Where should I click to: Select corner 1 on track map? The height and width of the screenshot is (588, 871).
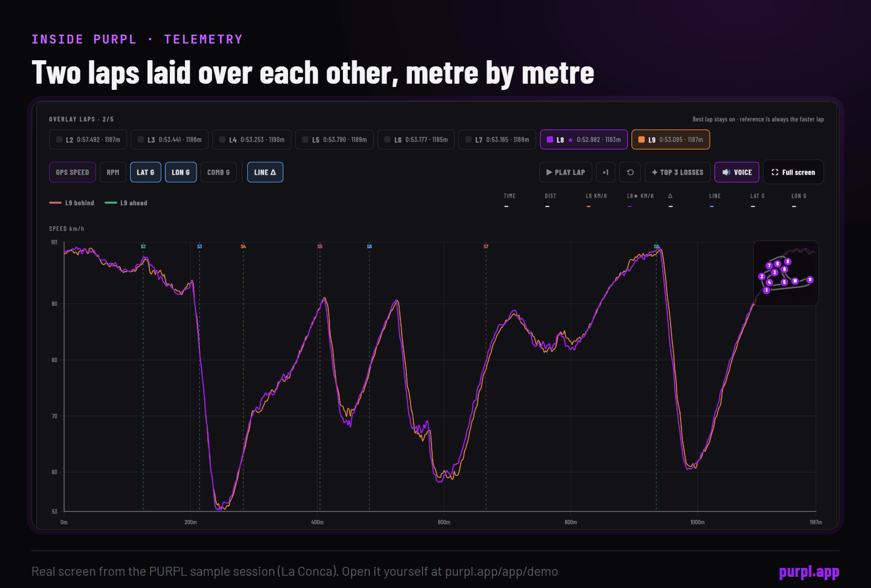click(767, 290)
